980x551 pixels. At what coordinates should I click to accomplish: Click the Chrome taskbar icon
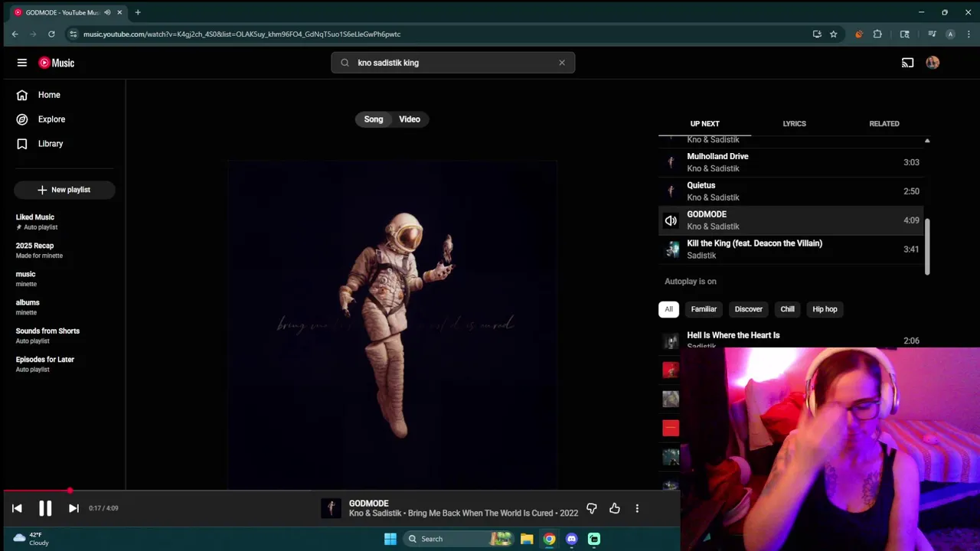(549, 539)
